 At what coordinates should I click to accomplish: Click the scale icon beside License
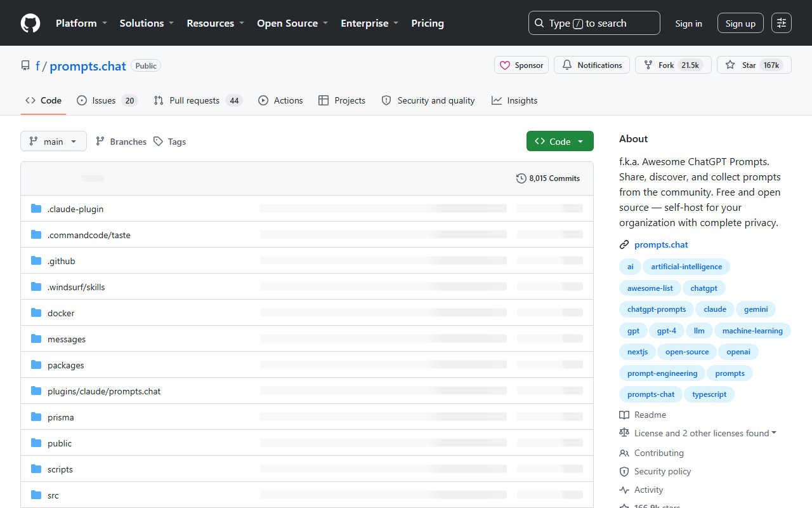click(624, 433)
